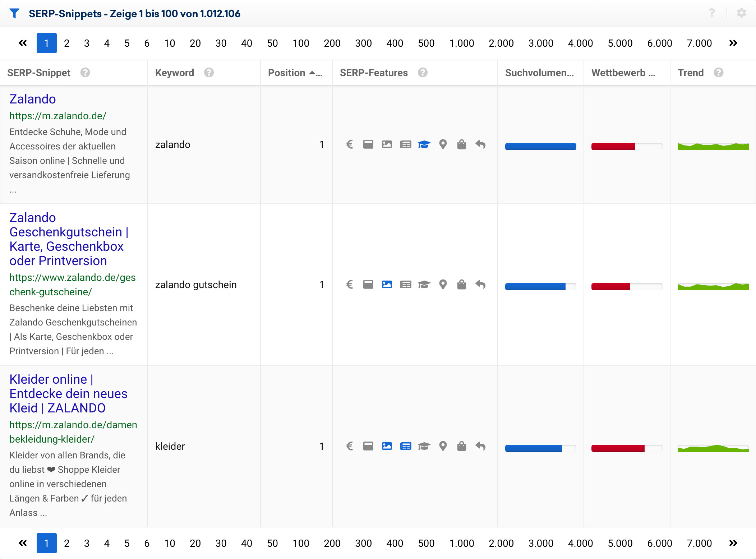Image resolution: width=756 pixels, height=559 pixels.
Task: Click the image SERP feature icon for zalando
Action: click(387, 144)
